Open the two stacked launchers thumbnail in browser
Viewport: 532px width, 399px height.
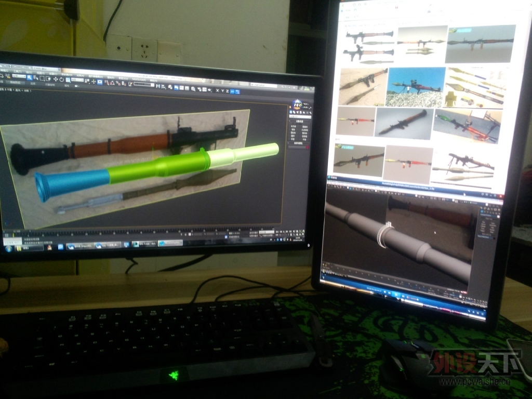pos(369,47)
